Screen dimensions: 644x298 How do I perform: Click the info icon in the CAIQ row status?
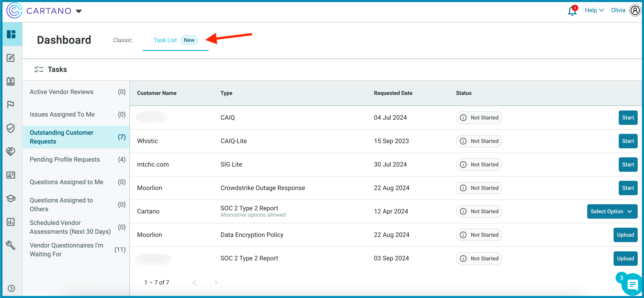pos(463,117)
